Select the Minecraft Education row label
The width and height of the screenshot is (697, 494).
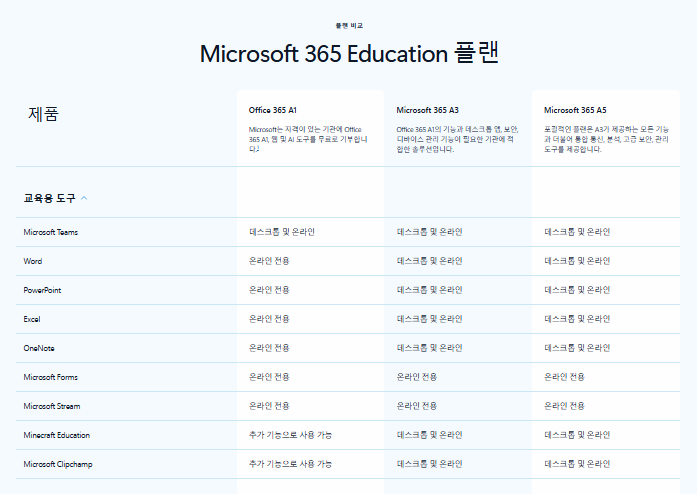tap(57, 435)
